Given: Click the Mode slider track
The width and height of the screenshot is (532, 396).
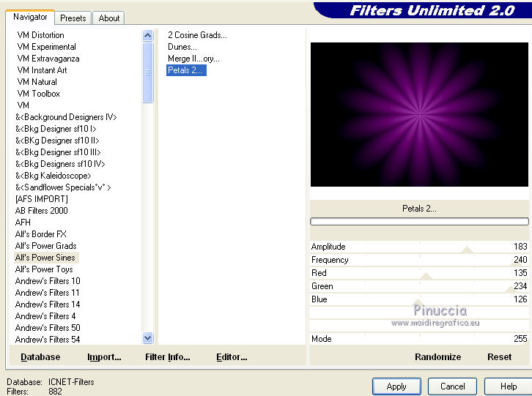Looking at the screenshot, I should (x=419, y=338).
